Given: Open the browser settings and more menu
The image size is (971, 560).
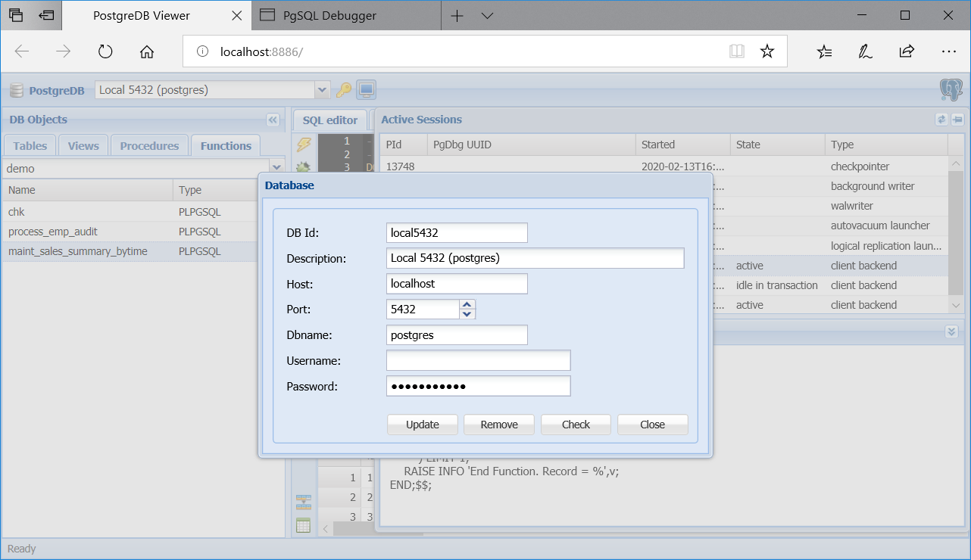Looking at the screenshot, I should click(x=948, y=51).
